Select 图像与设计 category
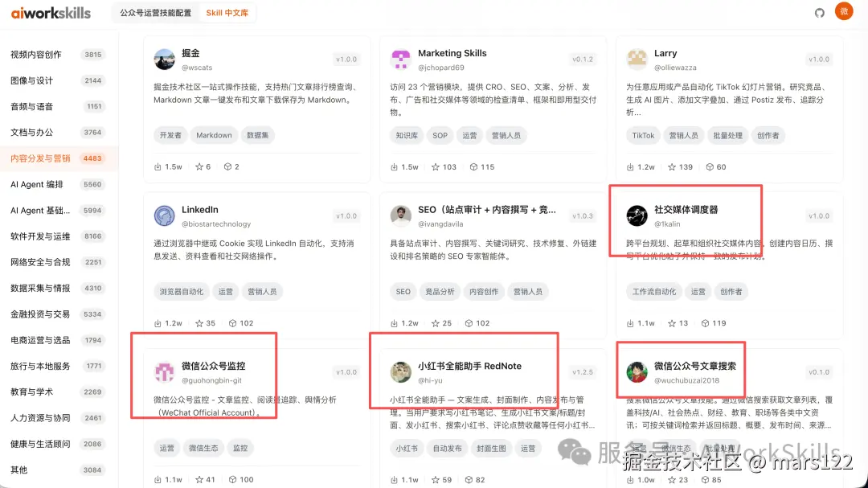Viewport: 868px width, 488px height. 58,80
